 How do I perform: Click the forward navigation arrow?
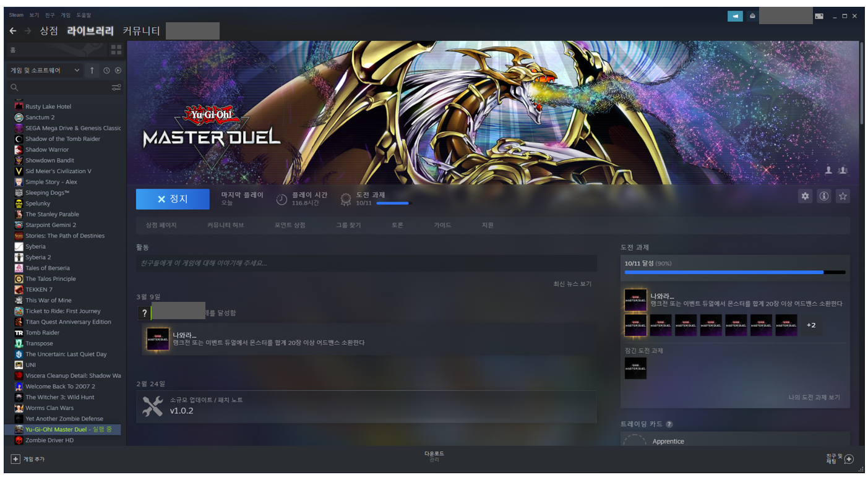pyautogui.click(x=28, y=31)
